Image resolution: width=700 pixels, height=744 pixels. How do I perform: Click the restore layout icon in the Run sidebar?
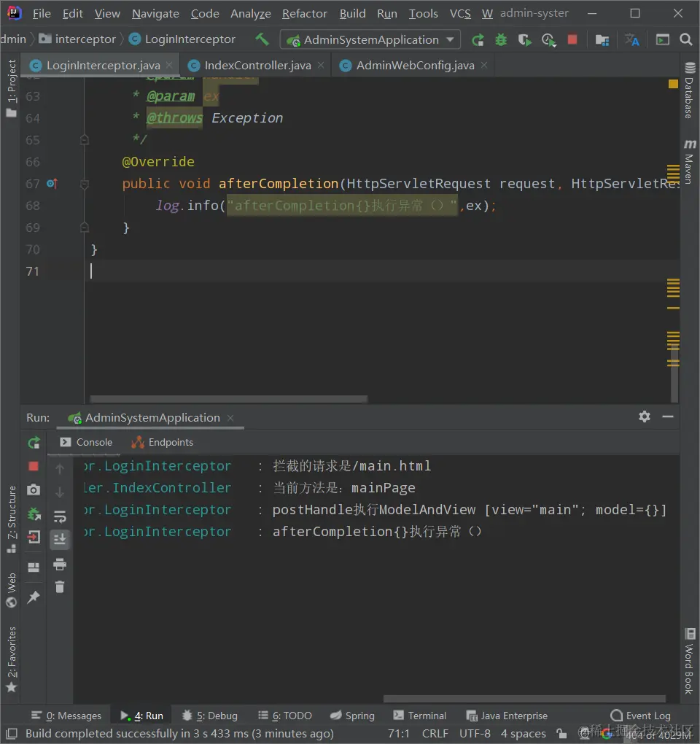pyautogui.click(x=34, y=567)
